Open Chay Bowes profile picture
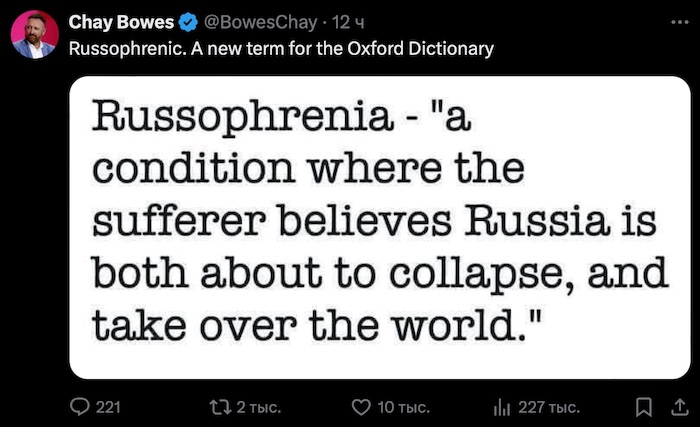The width and height of the screenshot is (700, 427). coord(35,35)
